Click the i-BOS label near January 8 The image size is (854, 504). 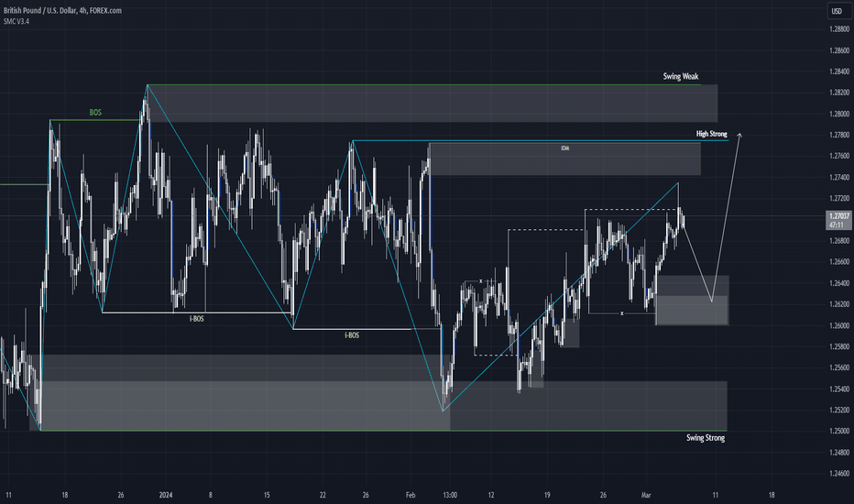point(197,319)
